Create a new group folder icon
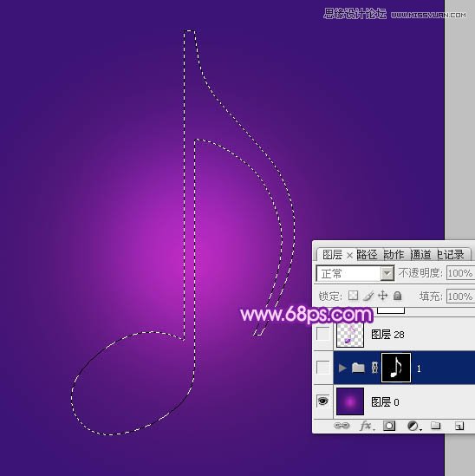Screen dimensions: 475x476 (x=435, y=426)
